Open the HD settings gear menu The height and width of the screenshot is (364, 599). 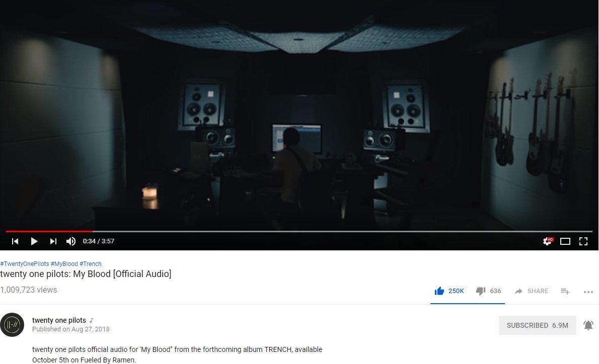coord(548,241)
